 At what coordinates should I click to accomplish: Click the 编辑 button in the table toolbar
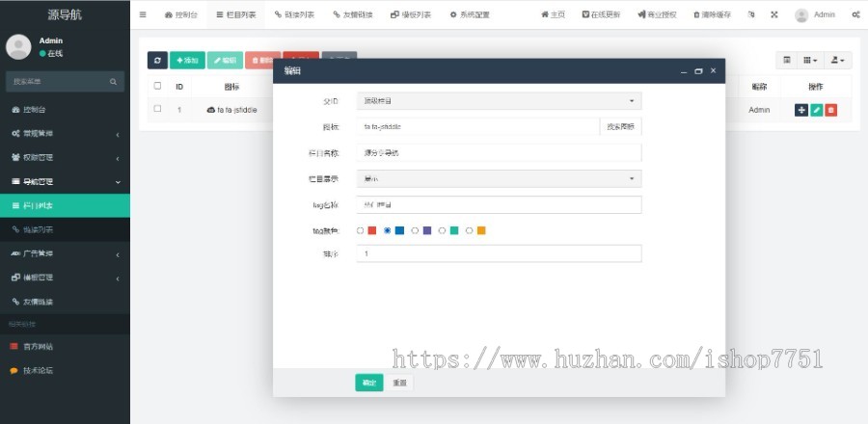225,61
